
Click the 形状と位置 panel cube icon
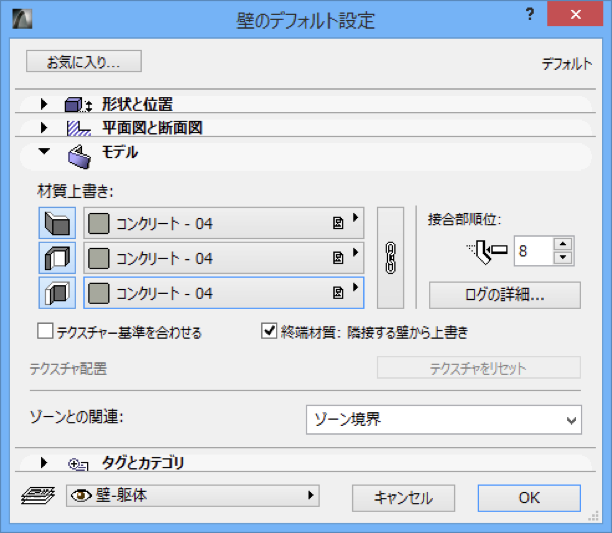[78, 105]
